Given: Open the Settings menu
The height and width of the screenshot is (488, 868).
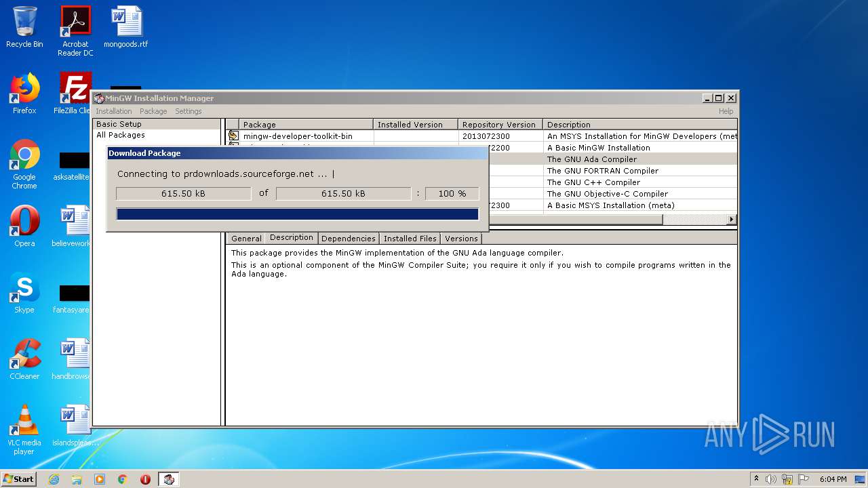Looking at the screenshot, I should [x=189, y=111].
